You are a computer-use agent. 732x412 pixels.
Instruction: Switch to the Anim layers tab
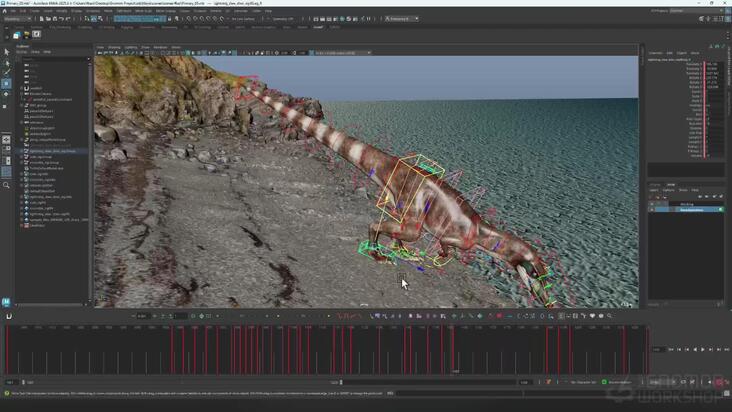click(x=671, y=185)
